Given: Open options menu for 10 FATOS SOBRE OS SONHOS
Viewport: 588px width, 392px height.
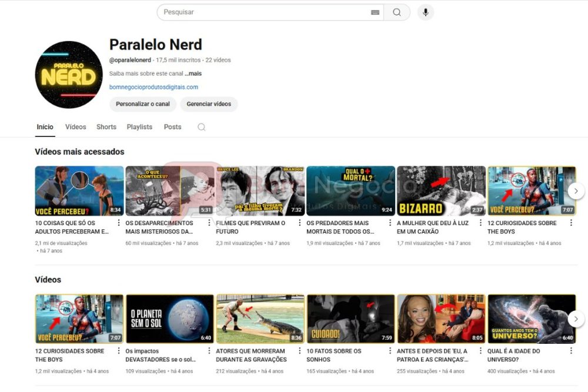Looking at the screenshot, I should (x=390, y=351).
